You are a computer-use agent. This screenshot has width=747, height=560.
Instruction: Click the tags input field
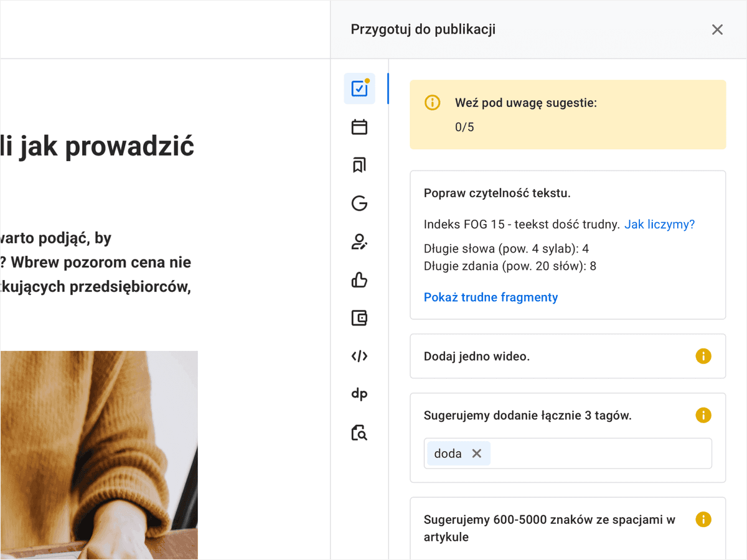click(x=568, y=454)
